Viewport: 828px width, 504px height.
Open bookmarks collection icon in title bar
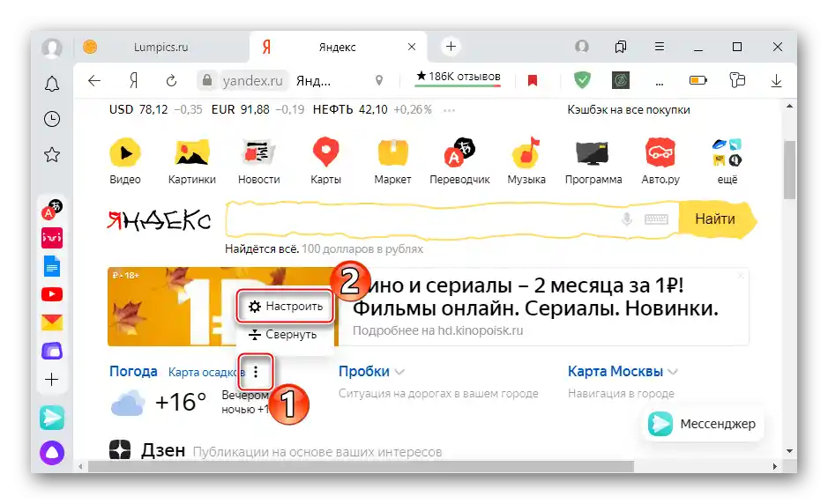click(x=621, y=47)
